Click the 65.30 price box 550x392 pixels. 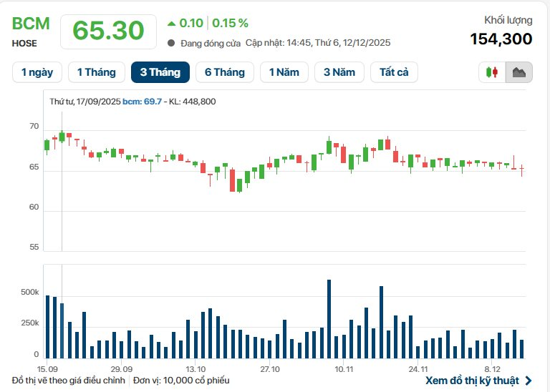point(108,31)
